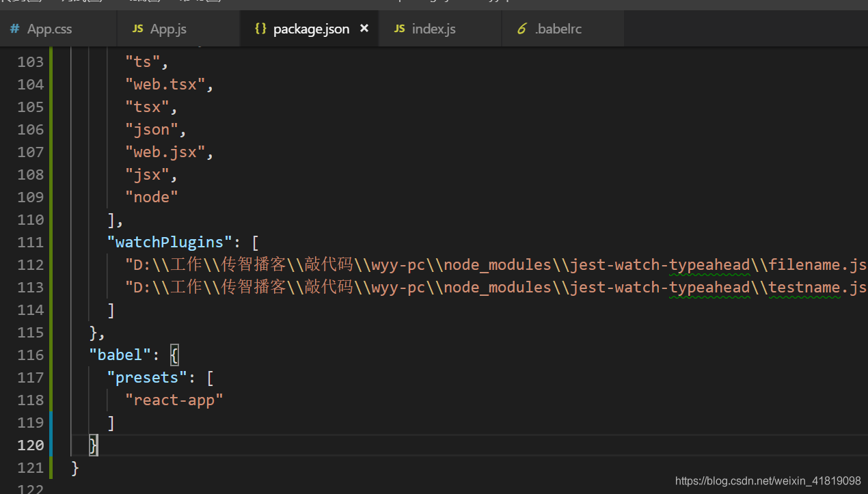This screenshot has width=868, height=494.
Task: Click the braces icon on package.json tab
Action: coord(260,29)
